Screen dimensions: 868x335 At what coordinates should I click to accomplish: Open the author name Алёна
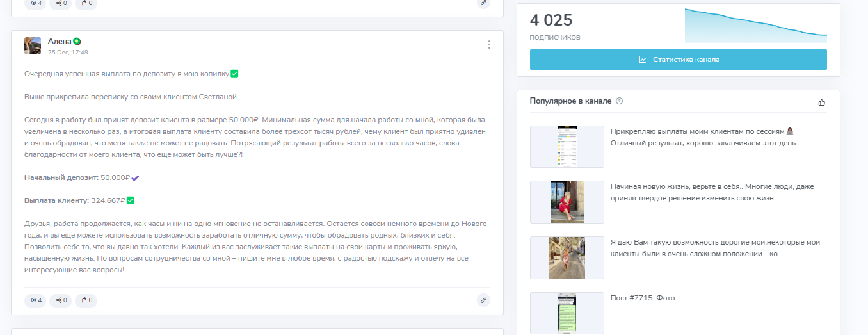click(60, 42)
